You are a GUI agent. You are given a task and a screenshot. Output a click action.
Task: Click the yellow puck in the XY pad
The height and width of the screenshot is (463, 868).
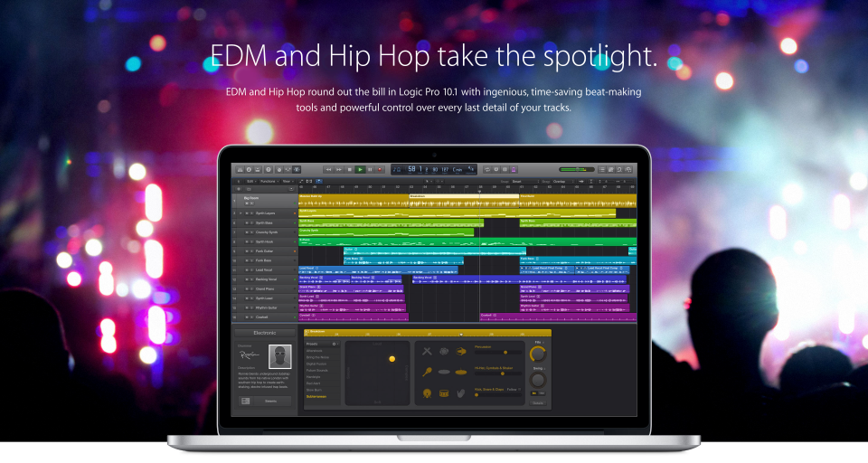click(392, 359)
